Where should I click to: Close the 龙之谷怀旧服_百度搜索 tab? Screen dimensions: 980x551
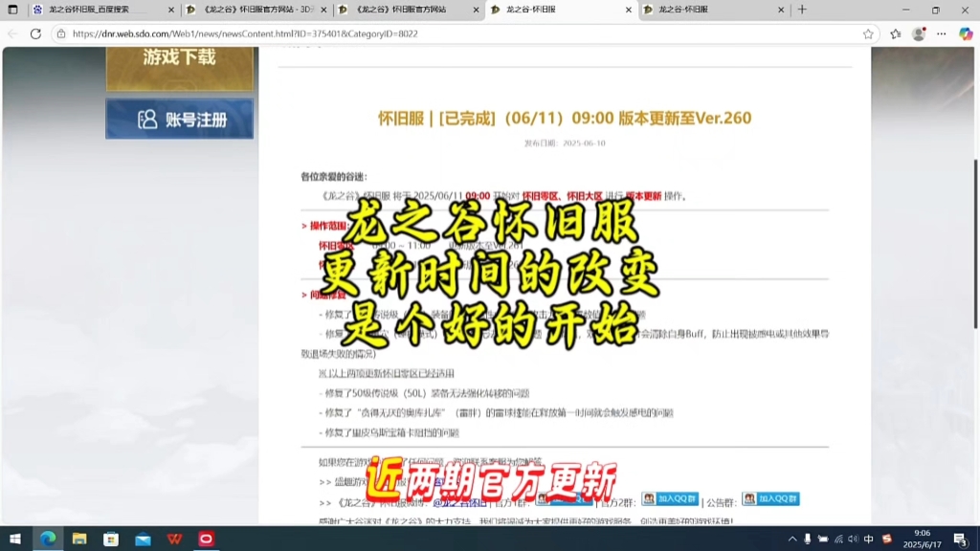(171, 10)
